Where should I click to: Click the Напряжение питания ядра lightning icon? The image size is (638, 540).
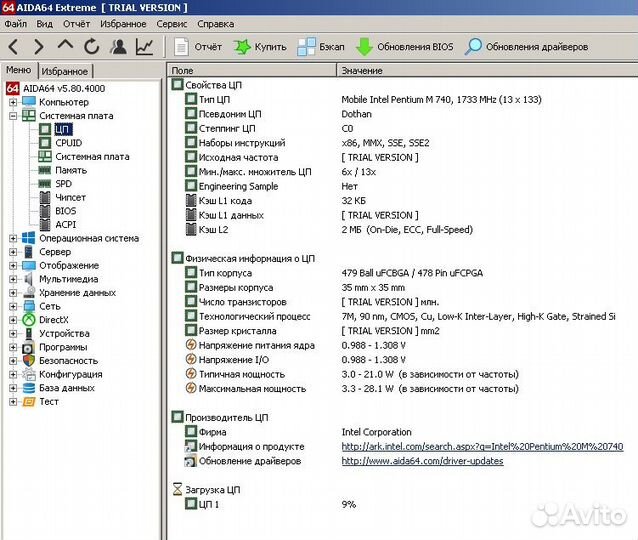[x=191, y=345]
